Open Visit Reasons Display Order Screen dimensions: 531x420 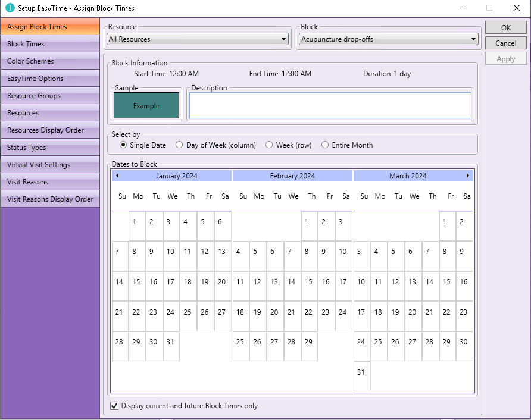click(50, 199)
